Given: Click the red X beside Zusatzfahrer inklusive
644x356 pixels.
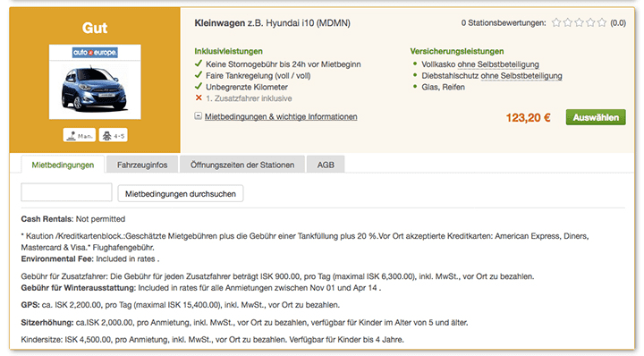Looking at the screenshot, I should point(199,97).
